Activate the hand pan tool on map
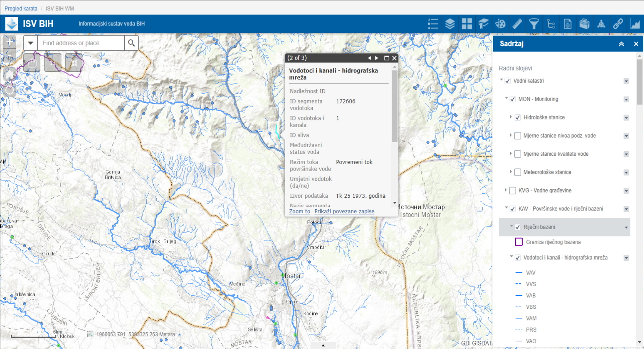 [32, 62]
